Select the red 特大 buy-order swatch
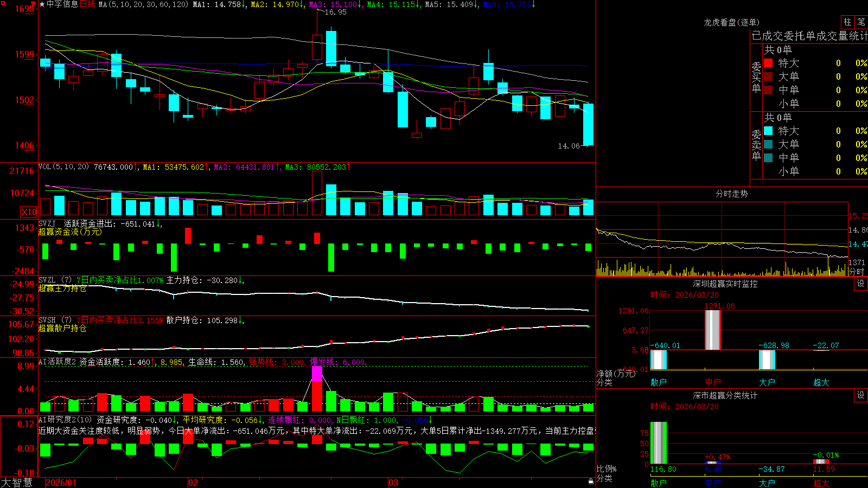The height and width of the screenshot is (488, 868). (768, 63)
